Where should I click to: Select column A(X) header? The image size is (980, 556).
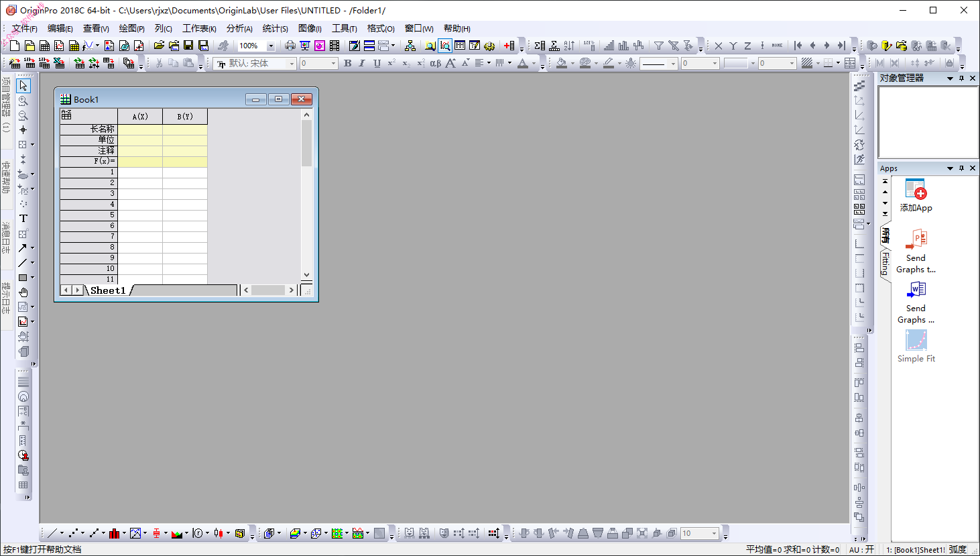pyautogui.click(x=140, y=116)
